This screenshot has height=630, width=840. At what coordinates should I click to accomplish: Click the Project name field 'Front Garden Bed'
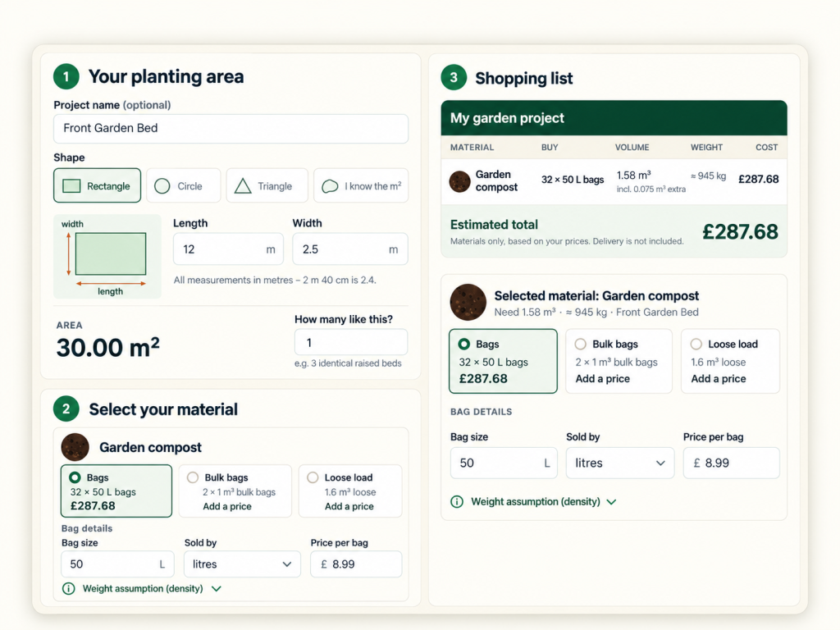point(231,128)
